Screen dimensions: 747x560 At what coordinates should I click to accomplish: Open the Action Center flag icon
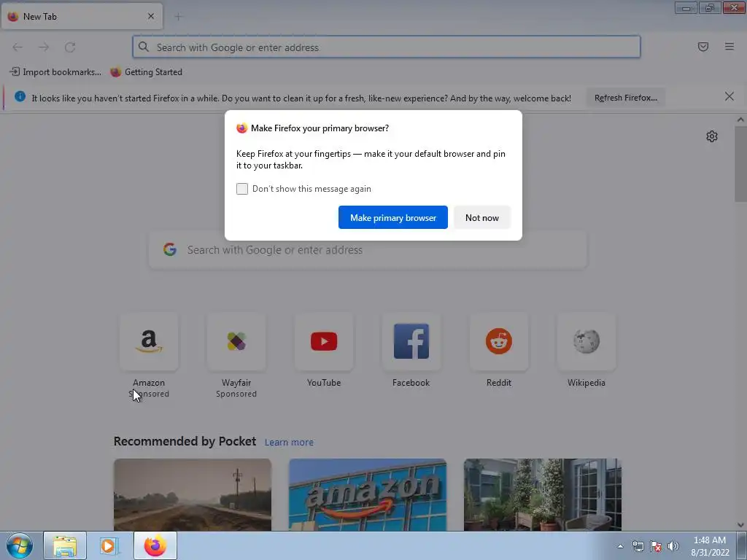tap(656, 546)
